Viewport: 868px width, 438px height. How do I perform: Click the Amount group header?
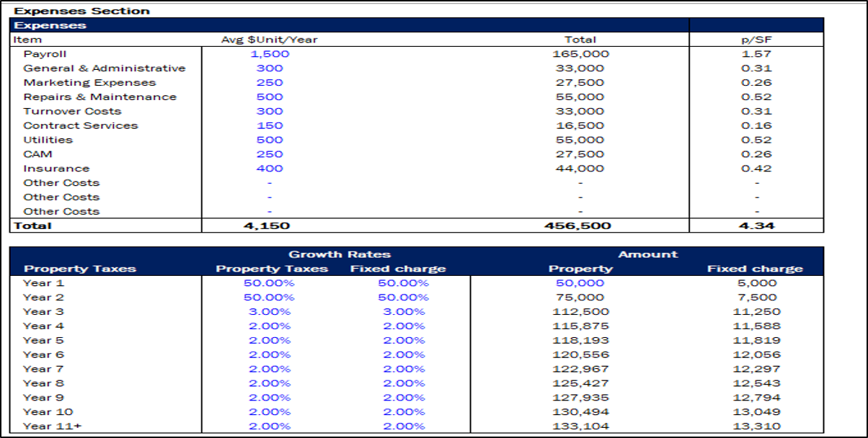click(647, 254)
